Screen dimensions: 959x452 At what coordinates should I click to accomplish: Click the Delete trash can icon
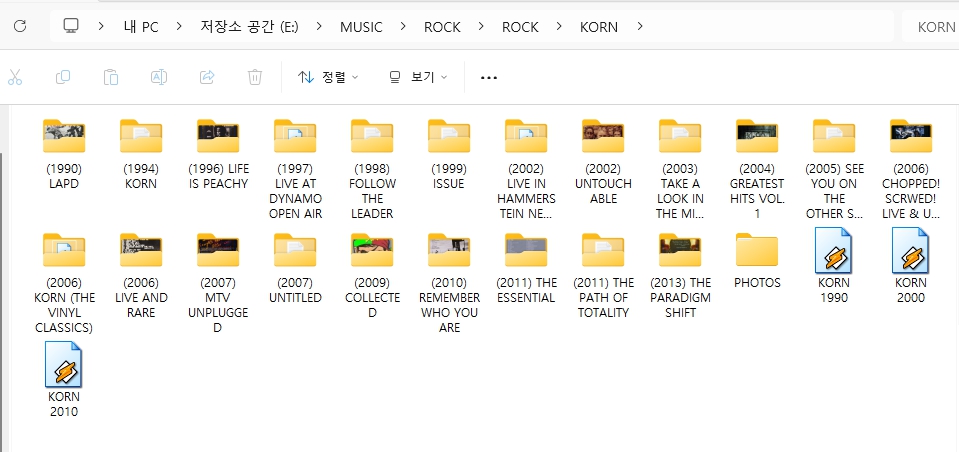coord(255,77)
